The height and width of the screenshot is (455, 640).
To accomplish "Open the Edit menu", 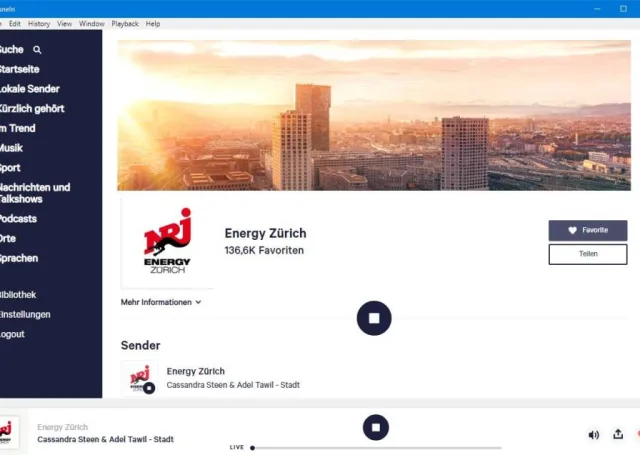I will coord(15,24).
